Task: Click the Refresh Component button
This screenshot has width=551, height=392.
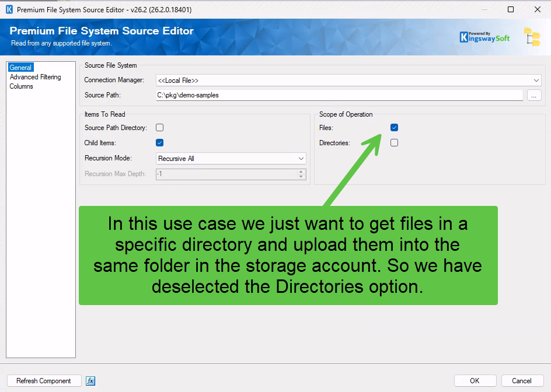Action: click(x=44, y=381)
